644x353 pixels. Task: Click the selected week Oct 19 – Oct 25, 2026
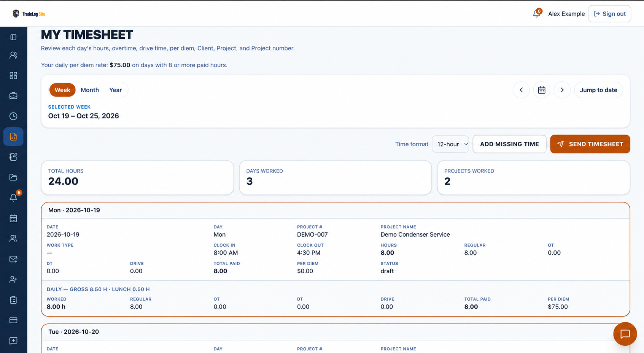83,116
